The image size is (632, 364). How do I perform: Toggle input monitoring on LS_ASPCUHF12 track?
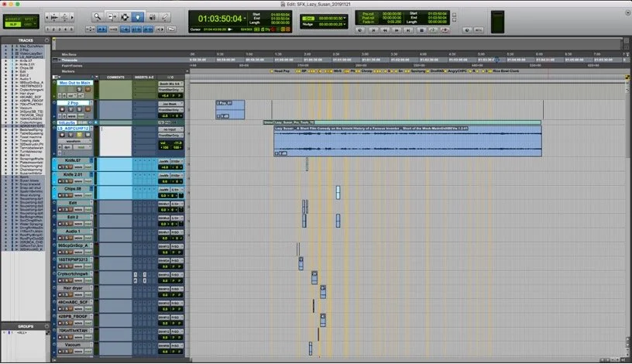pos(70,135)
